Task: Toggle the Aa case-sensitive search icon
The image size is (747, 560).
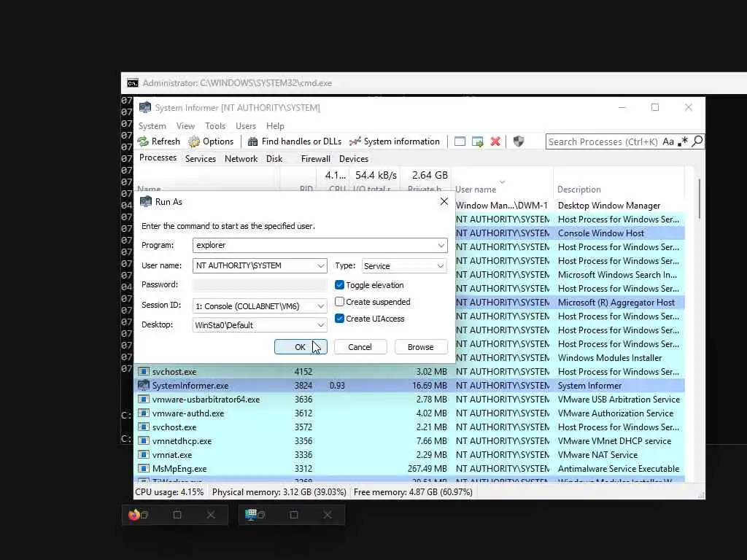Action: pos(668,141)
